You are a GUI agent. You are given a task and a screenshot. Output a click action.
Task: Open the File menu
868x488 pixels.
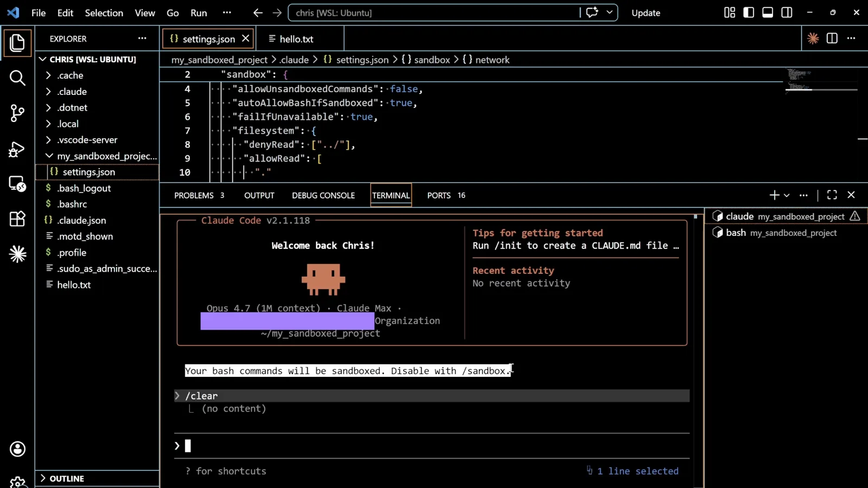pyautogui.click(x=39, y=12)
